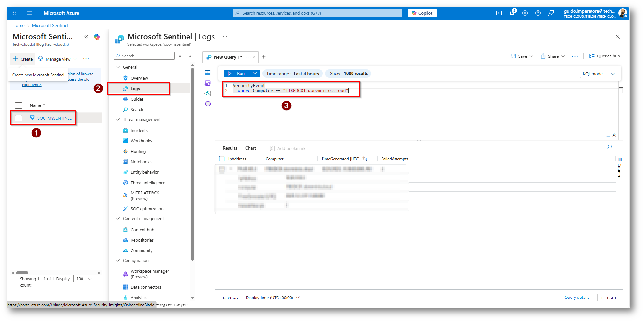Click the top search resources field

317,13
